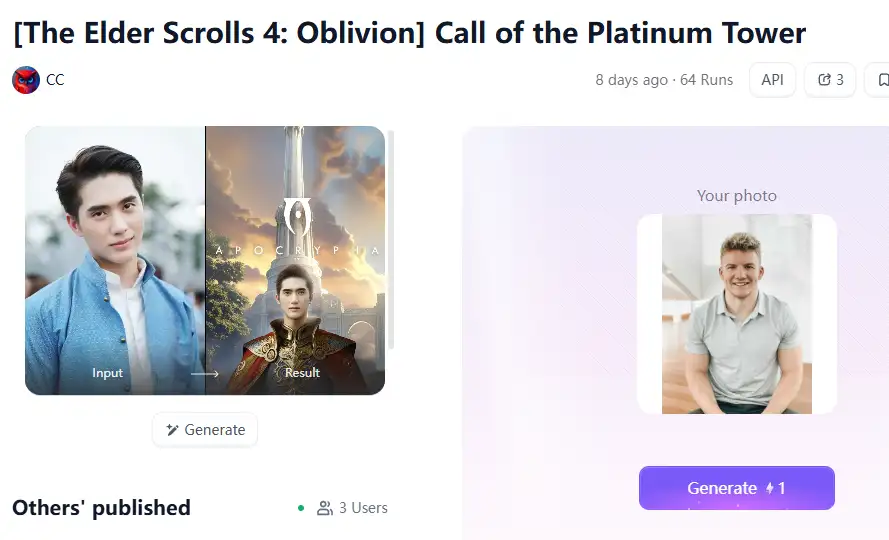Open author name CC
The height and width of the screenshot is (540, 889).
pos(55,80)
